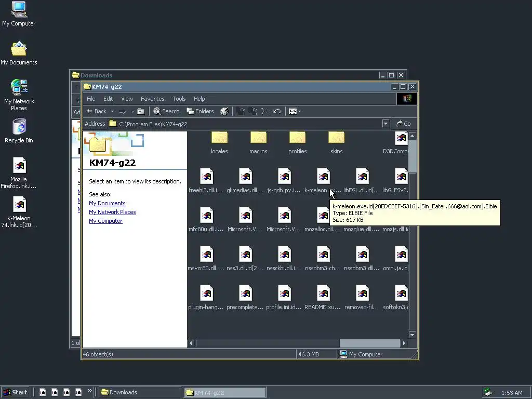Open the Views dropdown in toolbar

point(295,111)
